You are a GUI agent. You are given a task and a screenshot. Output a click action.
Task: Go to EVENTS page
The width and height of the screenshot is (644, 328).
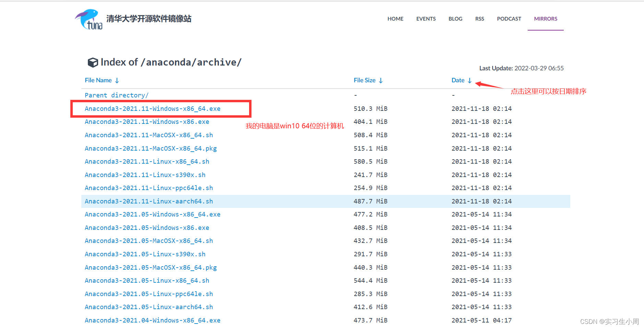[426, 19]
